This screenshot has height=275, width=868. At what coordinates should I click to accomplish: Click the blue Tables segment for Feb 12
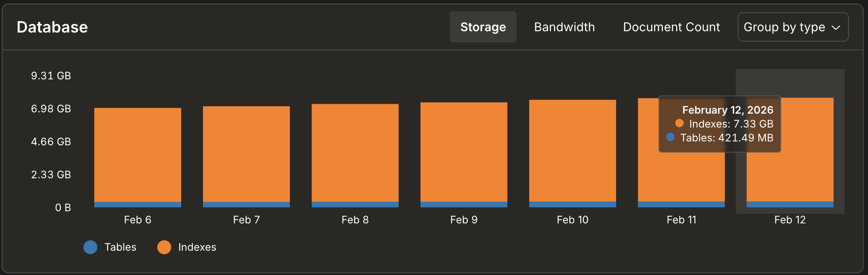click(790, 204)
